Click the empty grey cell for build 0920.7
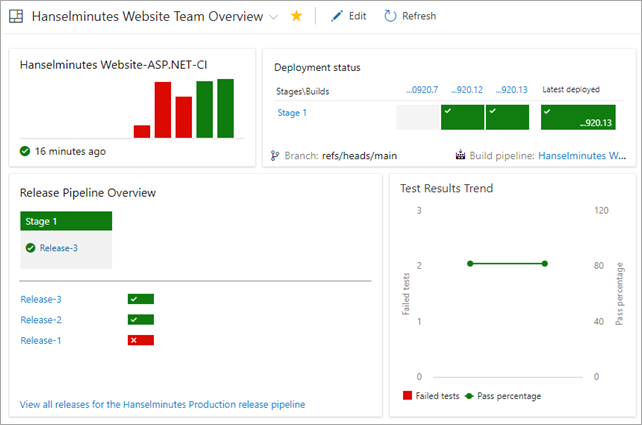Image resolution: width=642 pixels, height=425 pixels. (418, 117)
